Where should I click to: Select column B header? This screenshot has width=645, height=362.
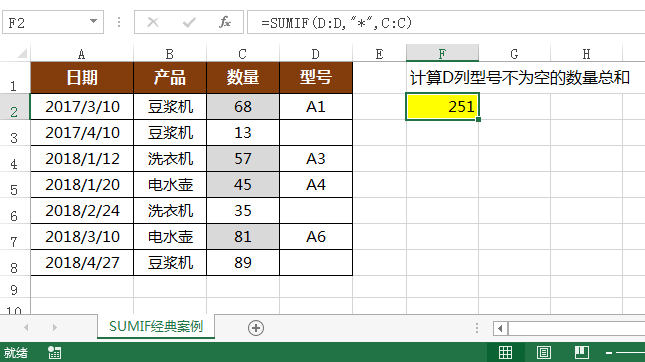[x=169, y=53]
